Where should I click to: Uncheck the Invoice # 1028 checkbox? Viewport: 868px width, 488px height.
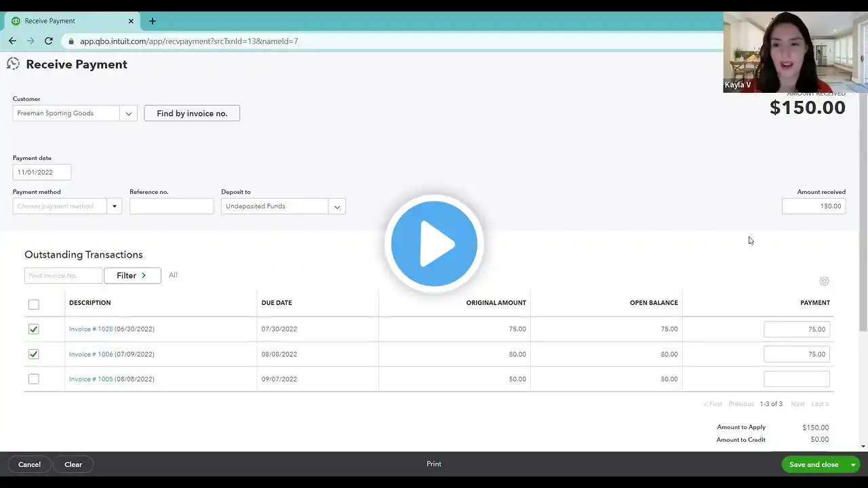34,329
